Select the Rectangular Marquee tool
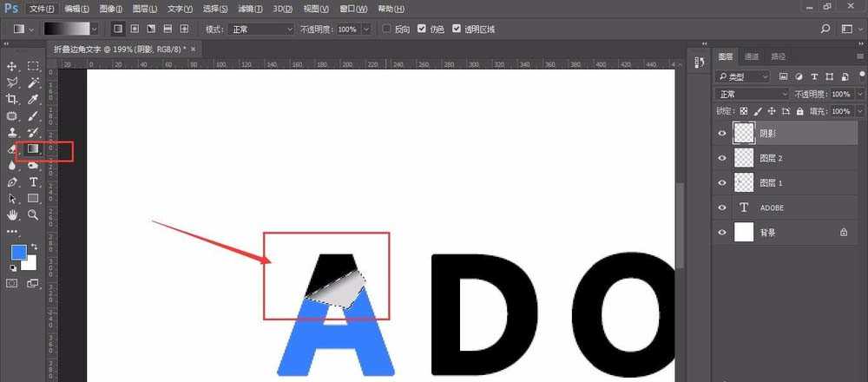 point(33,67)
